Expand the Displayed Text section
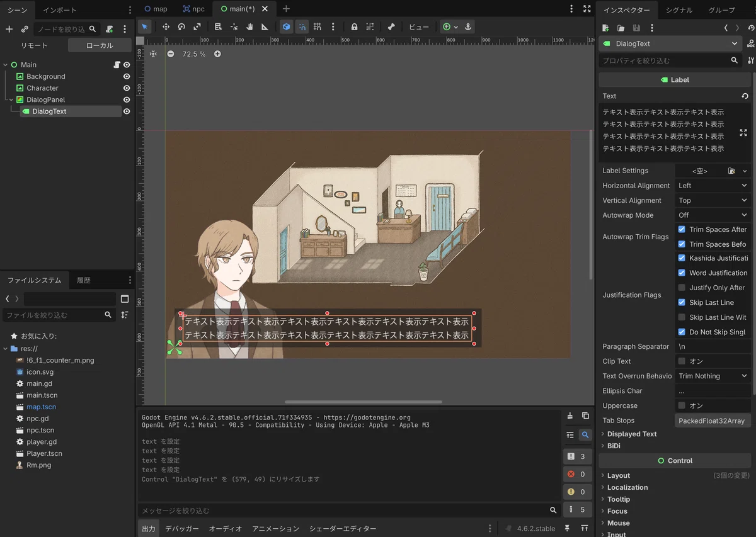The image size is (756, 537). 632,434
